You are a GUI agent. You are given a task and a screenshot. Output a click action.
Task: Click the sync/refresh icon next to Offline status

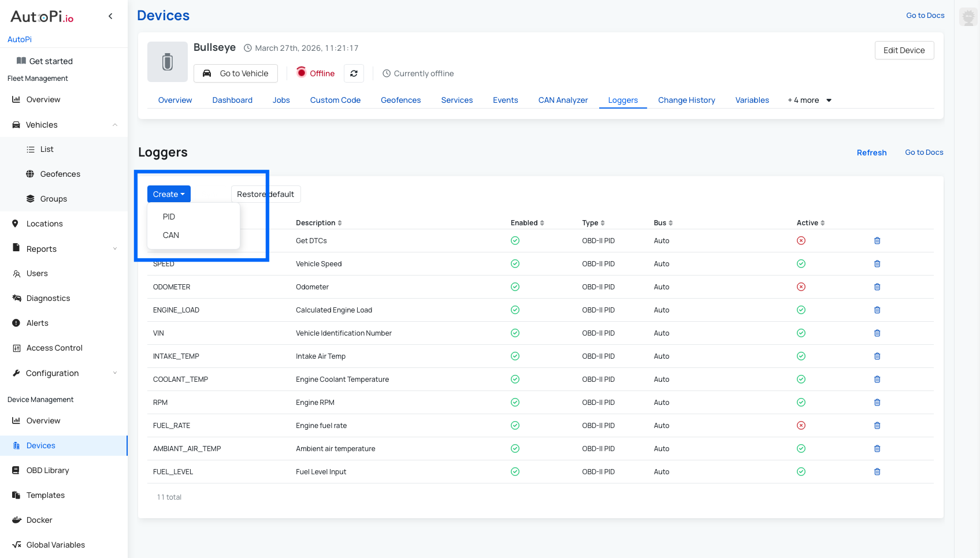(354, 73)
